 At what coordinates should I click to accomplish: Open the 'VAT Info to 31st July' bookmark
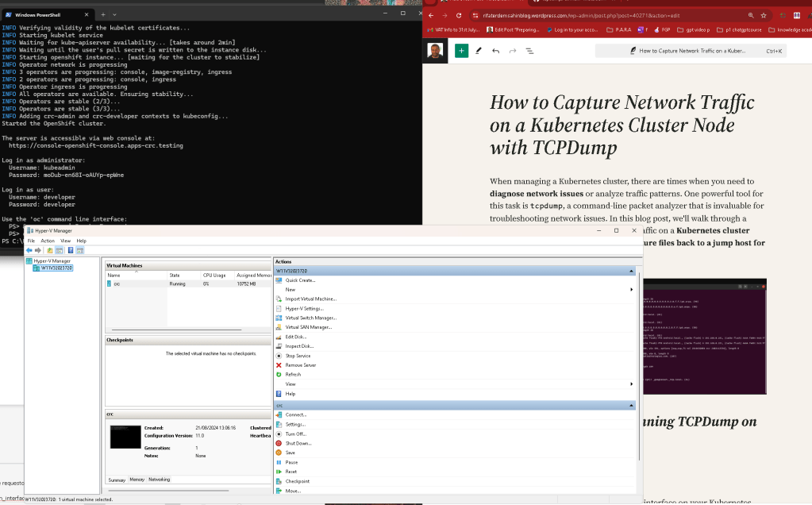(453, 30)
